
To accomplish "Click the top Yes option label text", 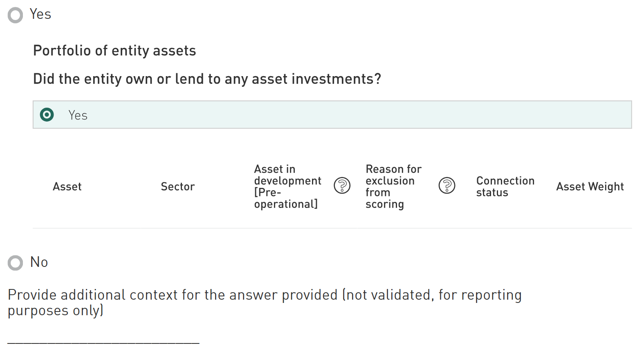I will pos(40,14).
